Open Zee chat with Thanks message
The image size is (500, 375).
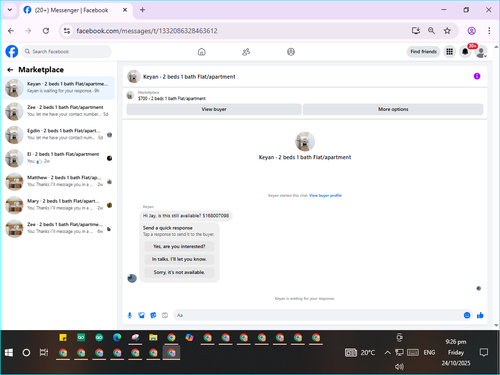pos(59,228)
